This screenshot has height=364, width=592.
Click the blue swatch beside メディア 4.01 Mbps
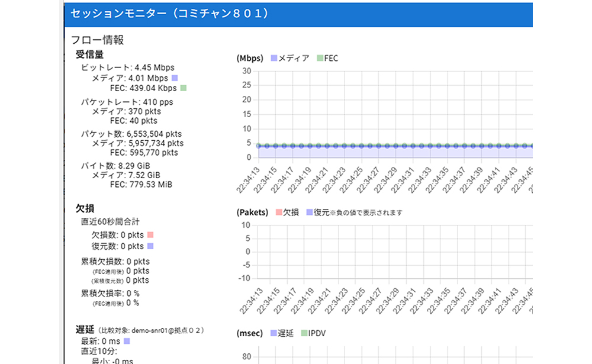pos(175,78)
